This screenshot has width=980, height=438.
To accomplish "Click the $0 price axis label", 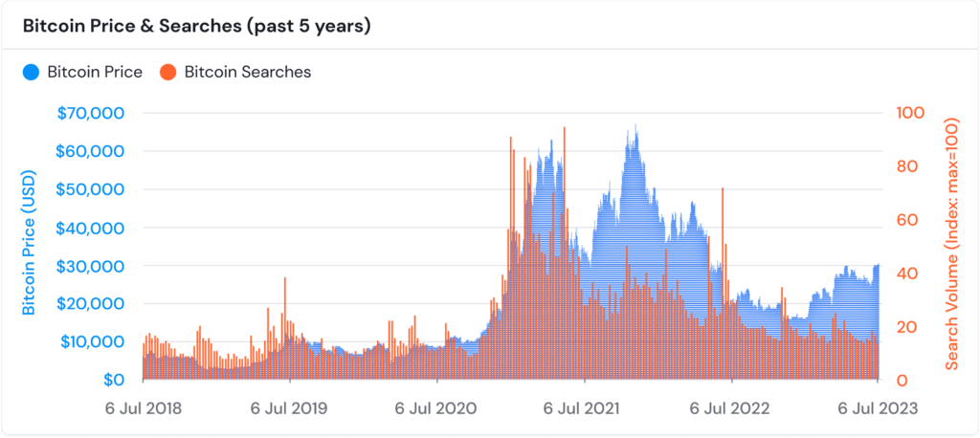I will click(x=113, y=380).
